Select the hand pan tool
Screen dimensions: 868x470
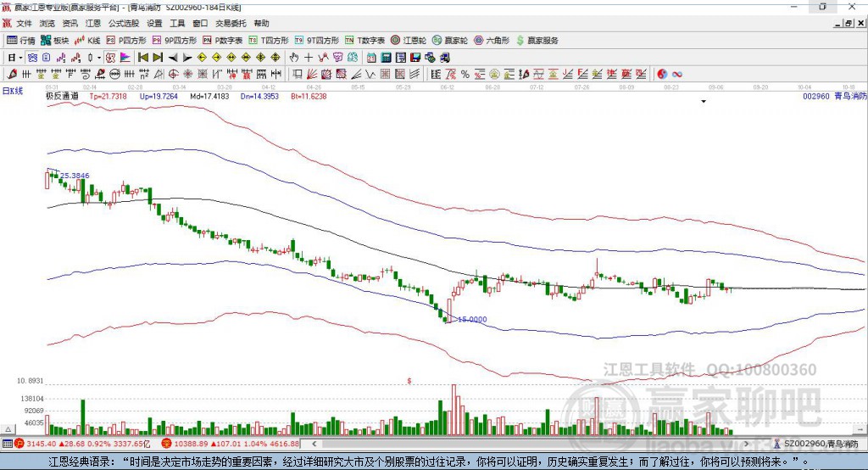(x=294, y=58)
